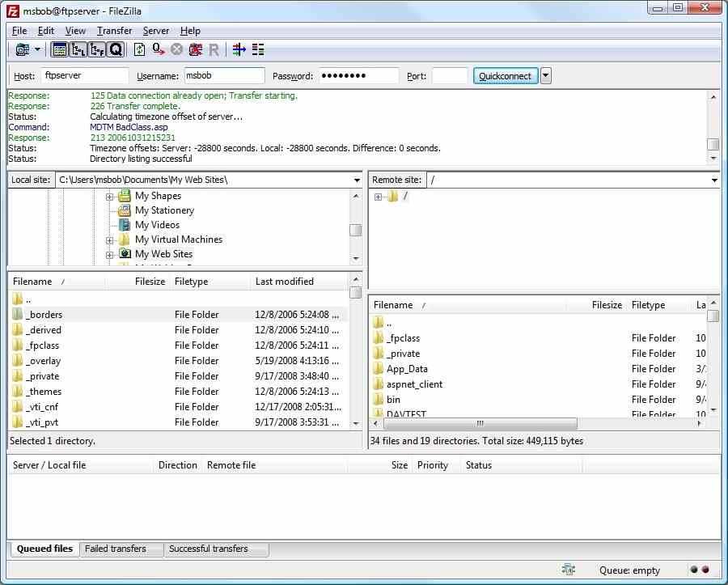The width and height of the screenshot is (728, 585).
Task: Select the remote root folder icon
Action: pyautogui.click(x=393, y=196)
